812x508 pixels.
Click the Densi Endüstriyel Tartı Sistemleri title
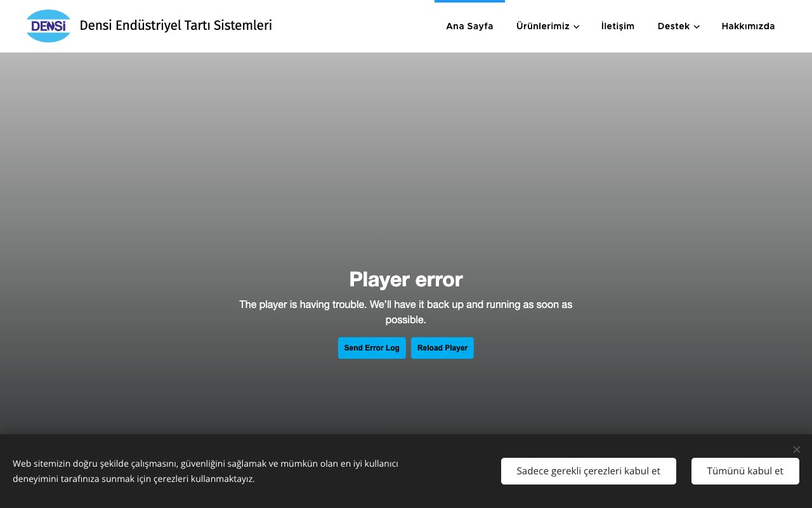click(176, 25)
